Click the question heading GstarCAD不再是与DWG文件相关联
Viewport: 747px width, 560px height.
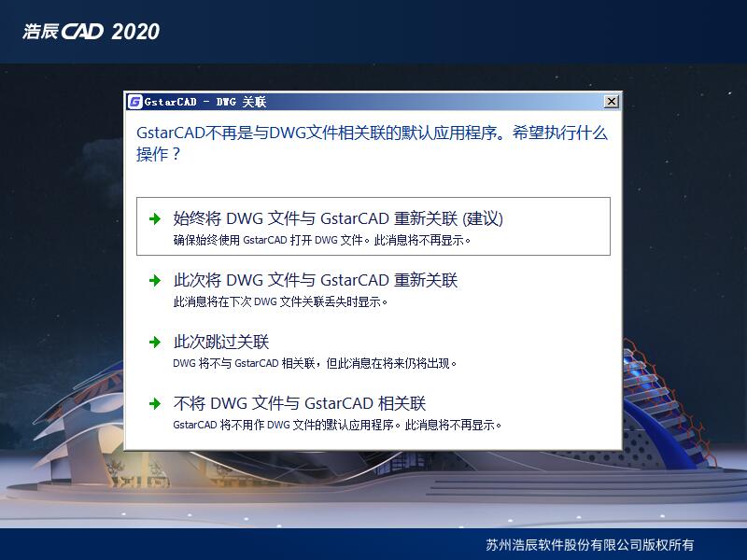pos(372,143)
